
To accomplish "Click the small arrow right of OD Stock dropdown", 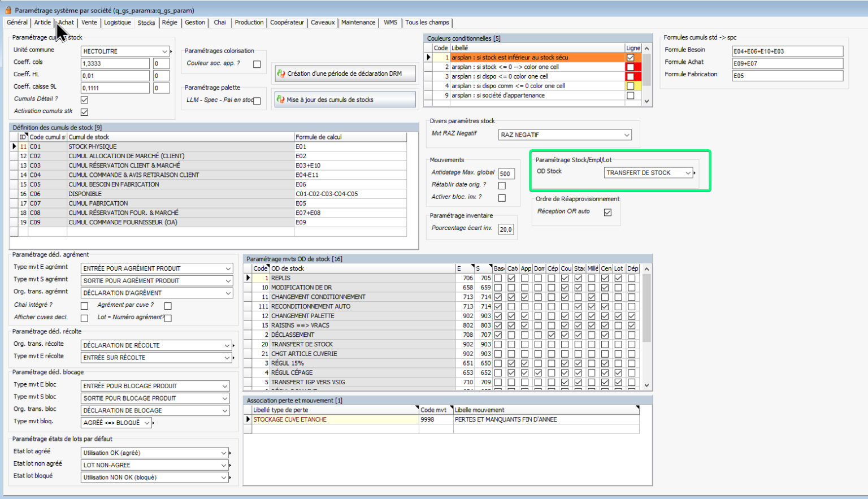I will pyautogui.click(x=695, y=173).
